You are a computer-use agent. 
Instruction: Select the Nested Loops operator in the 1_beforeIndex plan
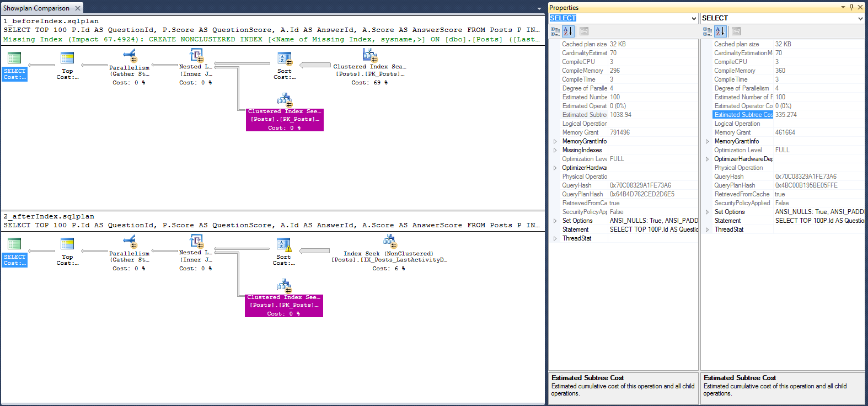tap(196, 67)
